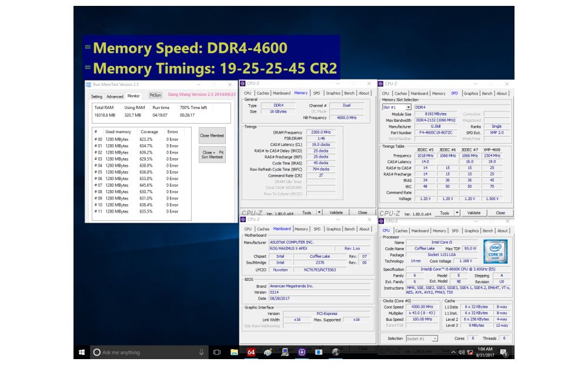588x365 pixels.
Task: Switch to the Bench tab in CPU-Z
Action: [x=349, y=92]
